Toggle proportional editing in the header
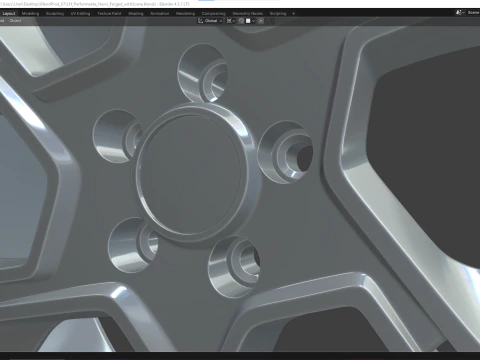The image size is (480, 360). click(261, 21)
